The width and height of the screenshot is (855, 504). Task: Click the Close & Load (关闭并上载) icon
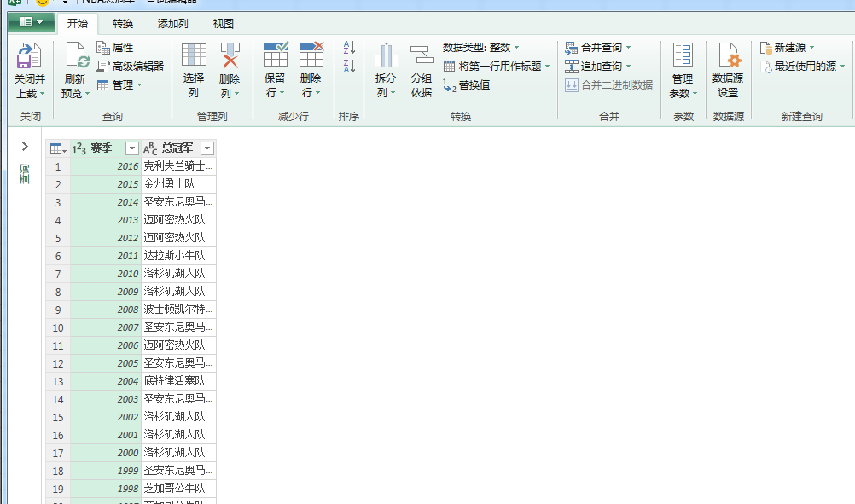pos(29,55)
